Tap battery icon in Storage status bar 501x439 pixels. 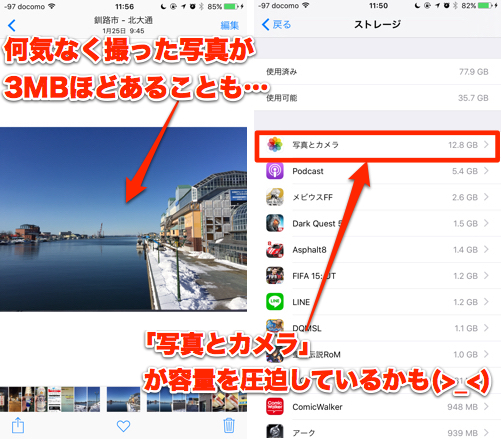coord(484,6)
